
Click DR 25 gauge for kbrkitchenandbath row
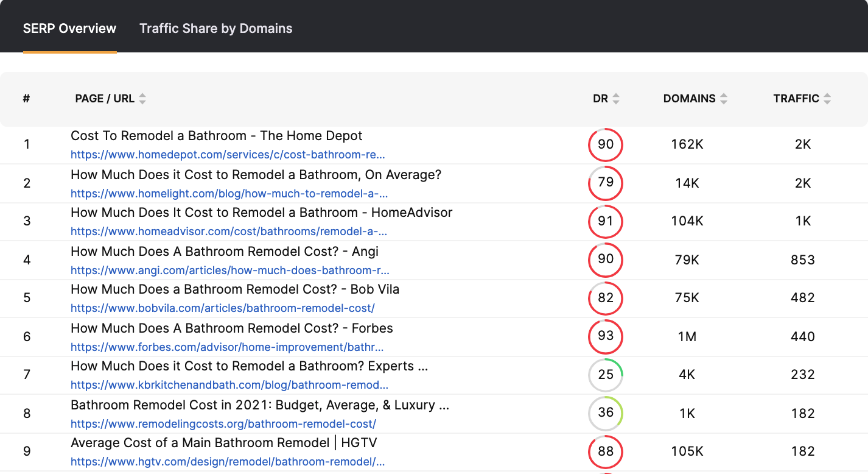pos(606,375)
